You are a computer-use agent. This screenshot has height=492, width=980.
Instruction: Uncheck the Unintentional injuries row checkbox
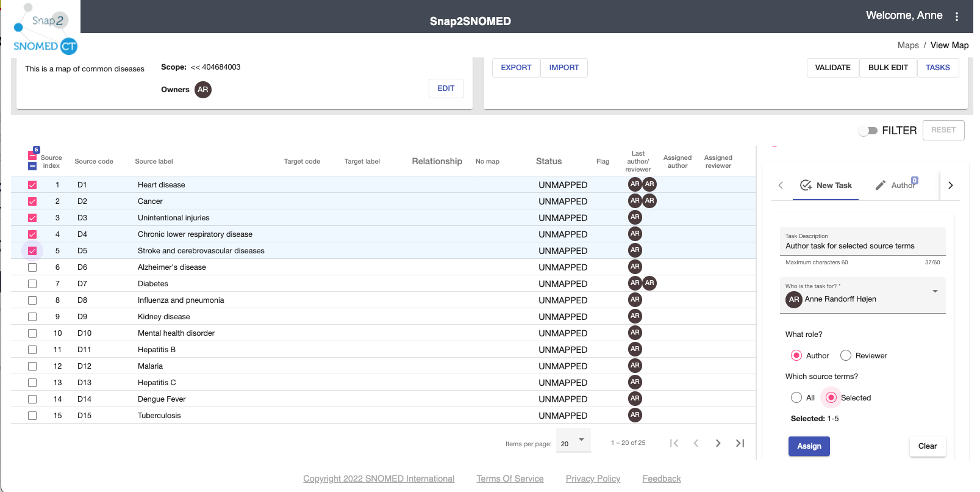point(32,218)
